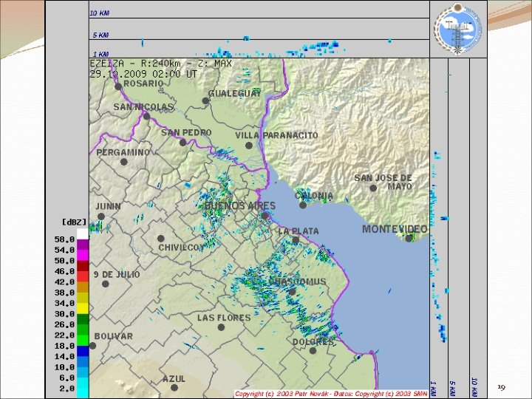Click the Montevideo city marker dot
This screenshot has width=532, height=399.
(x=409, y=238)
